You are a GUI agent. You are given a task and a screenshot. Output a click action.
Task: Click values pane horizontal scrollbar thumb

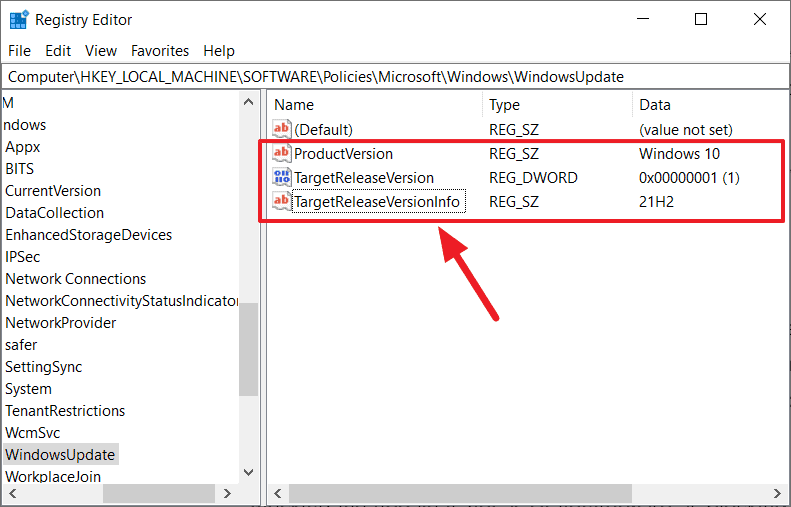pos(460,493)
